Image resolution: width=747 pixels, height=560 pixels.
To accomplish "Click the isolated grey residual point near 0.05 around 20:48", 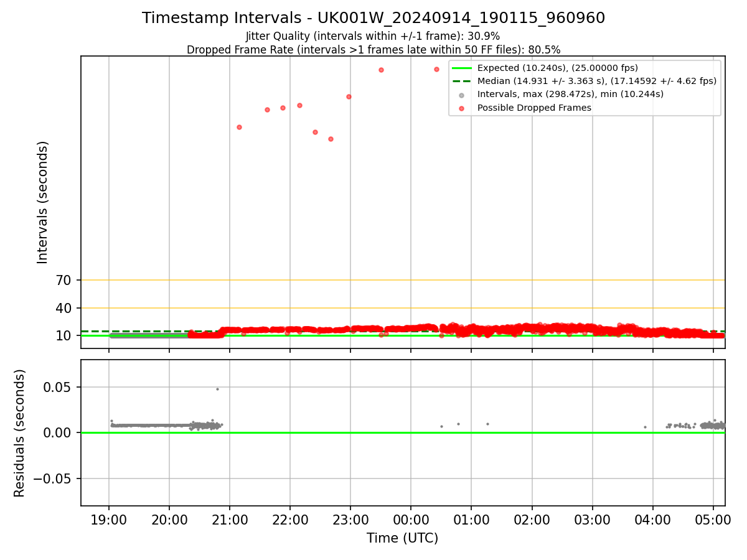I will coord(217,389).
